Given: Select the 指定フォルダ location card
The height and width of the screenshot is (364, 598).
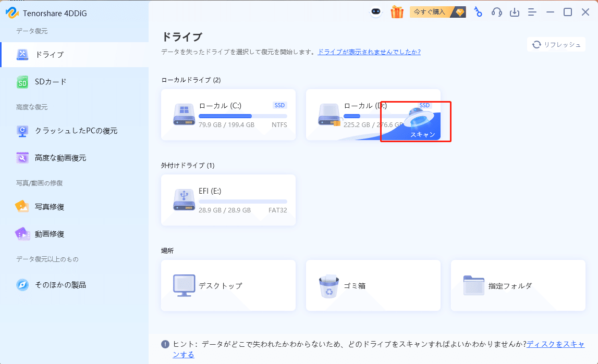Looking at the screenshot, I should coord(518,285).
